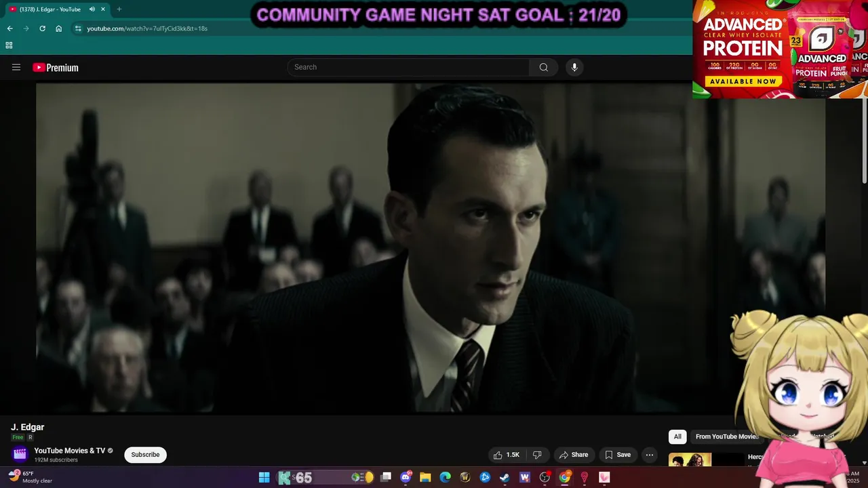Click the 192M subscribers text
Viewport: 868px width, 488px height.
tap(56, 460)
